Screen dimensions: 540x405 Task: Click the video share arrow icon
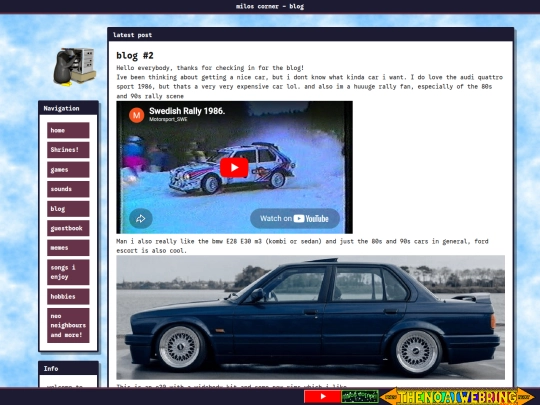[141, 218]
